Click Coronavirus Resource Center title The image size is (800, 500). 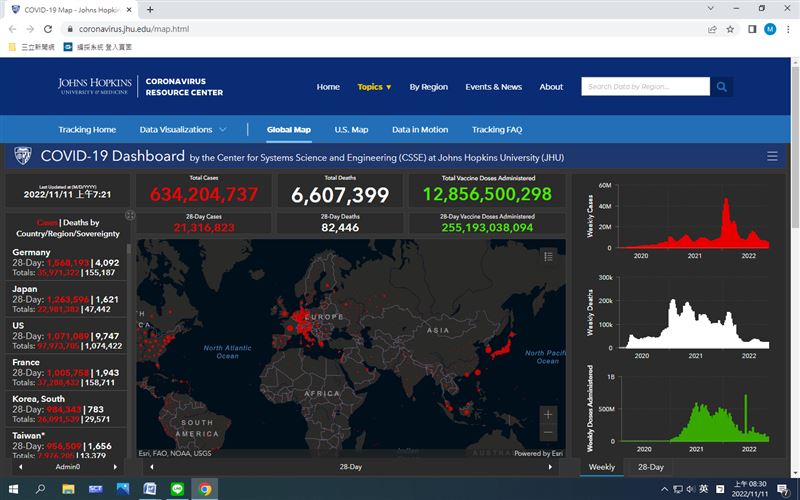(184, 87)
